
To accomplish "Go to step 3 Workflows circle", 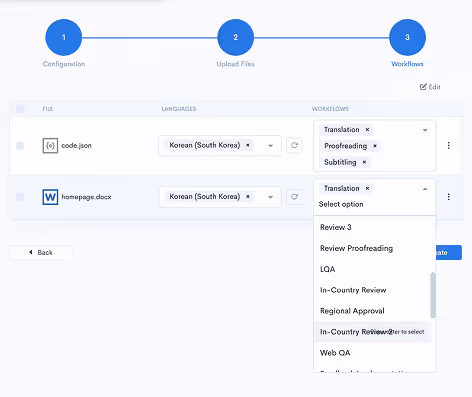I will coord(407,37).
